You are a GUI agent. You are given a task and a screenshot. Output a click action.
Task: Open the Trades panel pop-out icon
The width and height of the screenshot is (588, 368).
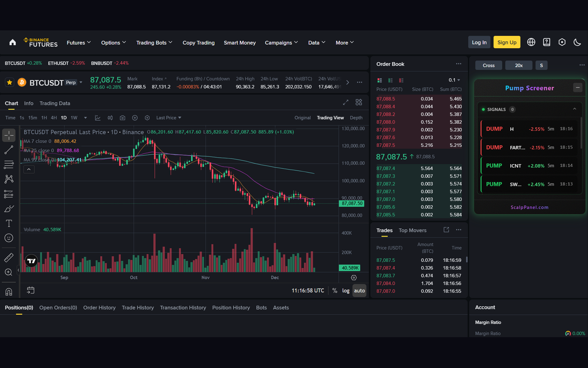coord(446,230)
